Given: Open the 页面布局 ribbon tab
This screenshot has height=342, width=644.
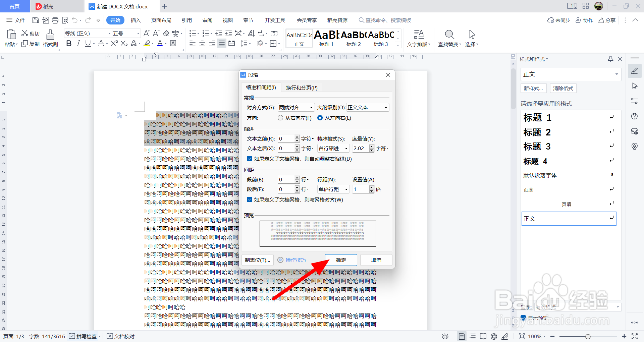Looking at the screenshot, I should (161, 20).
